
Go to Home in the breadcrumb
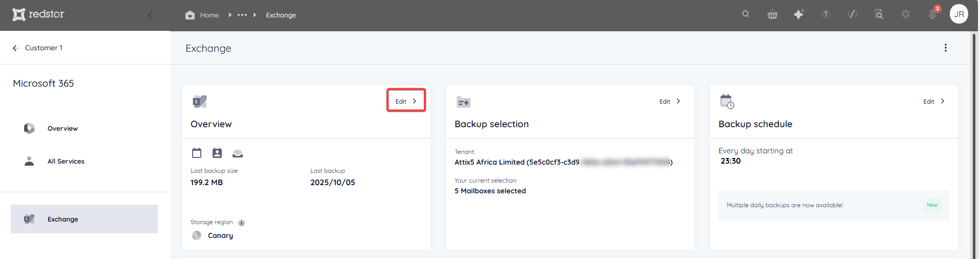tap(202, 15)
